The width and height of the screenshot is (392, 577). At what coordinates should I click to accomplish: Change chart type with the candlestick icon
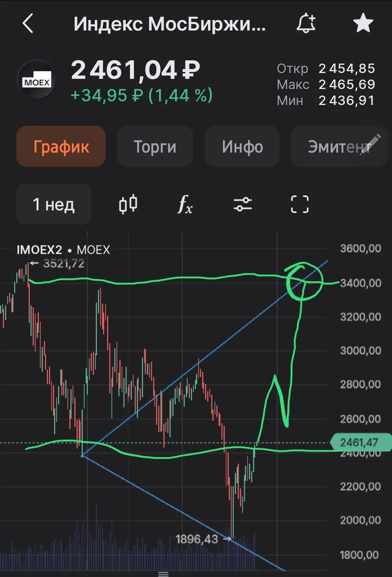tap(128, 204)
